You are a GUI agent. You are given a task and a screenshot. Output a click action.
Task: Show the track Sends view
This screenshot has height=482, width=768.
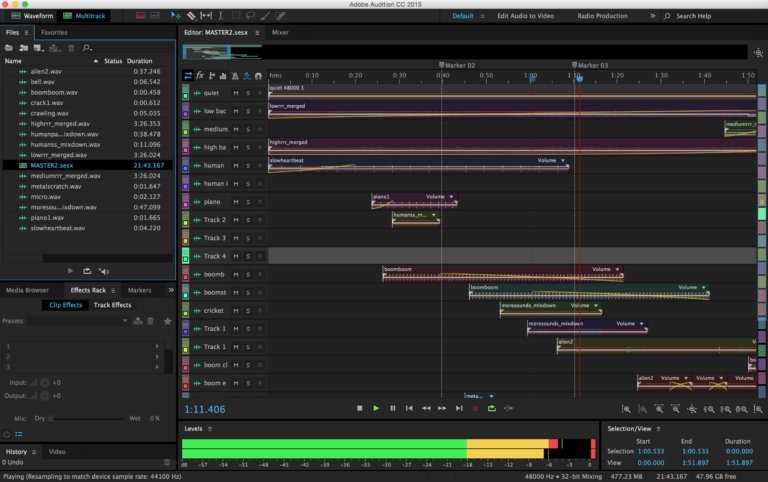(212, 75)
